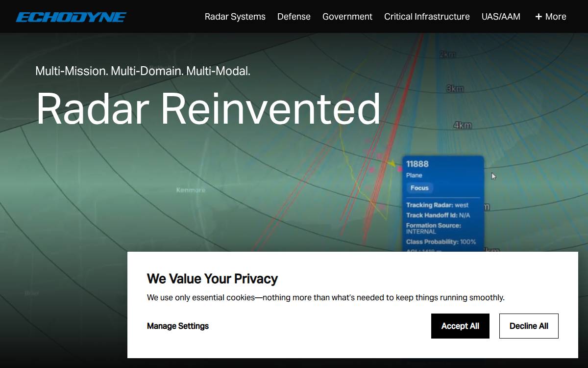This screenshot has width=588, height=368.
Task: Click track ID 11888 in popup
Action: click(417, 164)
